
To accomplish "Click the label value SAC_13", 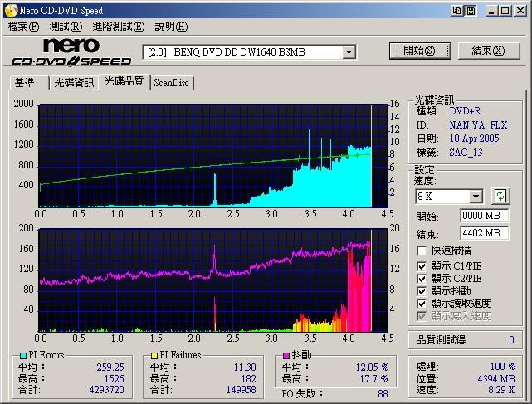I will coord(466,153).
